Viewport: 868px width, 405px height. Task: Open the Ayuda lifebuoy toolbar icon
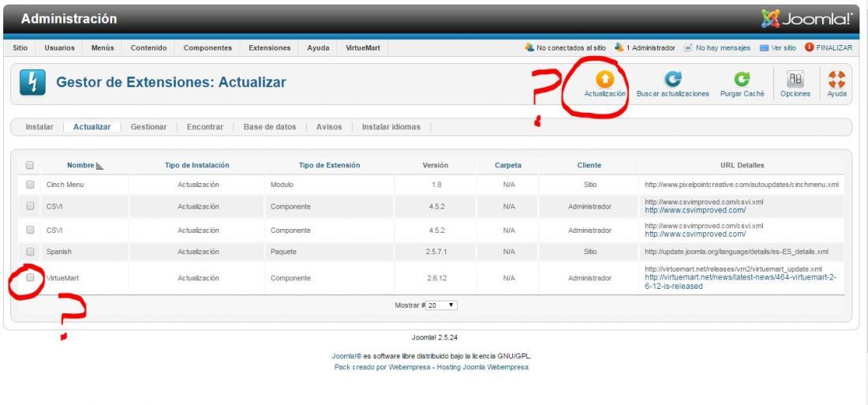[x=836, y=80]
